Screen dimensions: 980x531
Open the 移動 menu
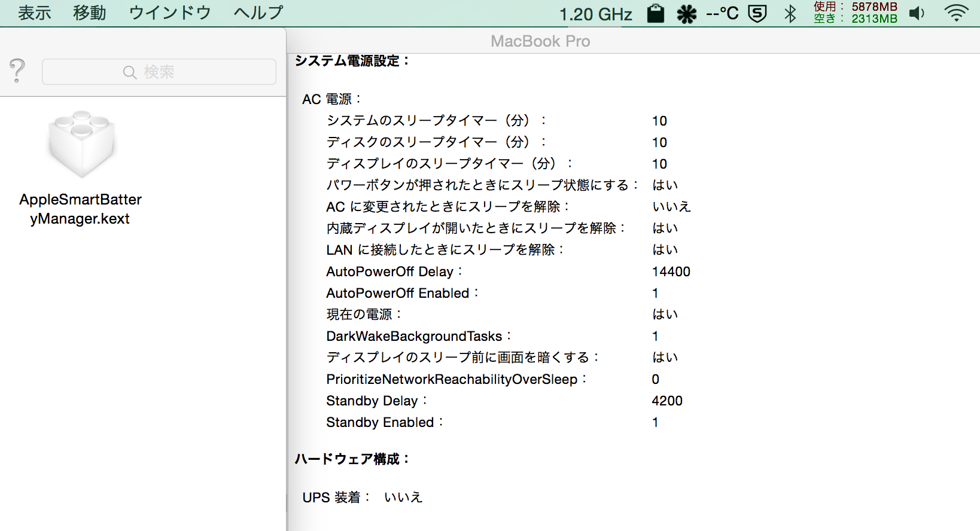point(90,13)
